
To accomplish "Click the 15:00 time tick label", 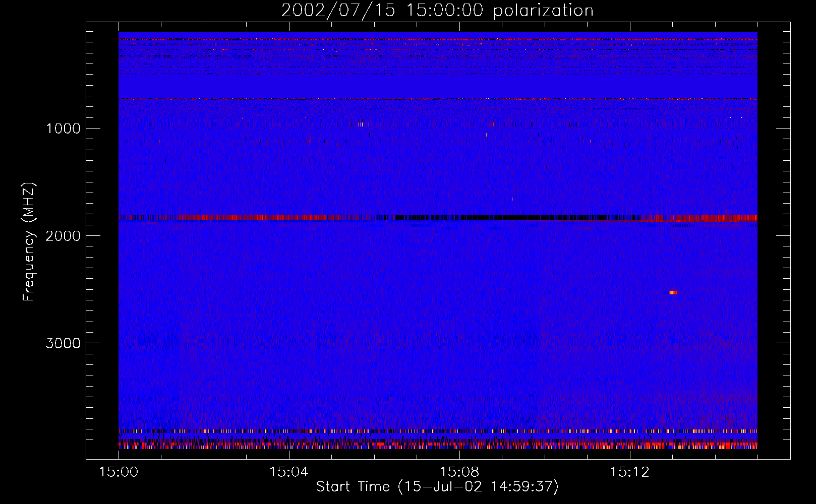I will pyautogui.click(x=119, y=472).
